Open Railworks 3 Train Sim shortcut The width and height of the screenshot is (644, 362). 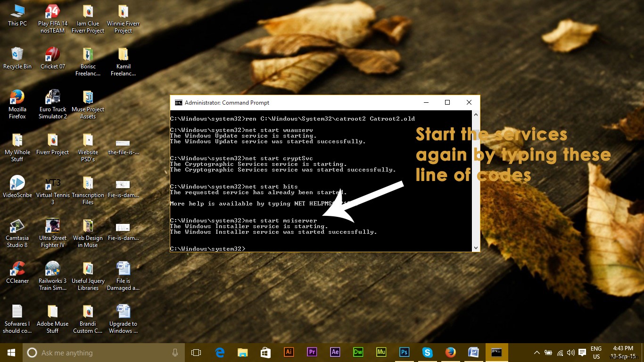tap(53, 276)
